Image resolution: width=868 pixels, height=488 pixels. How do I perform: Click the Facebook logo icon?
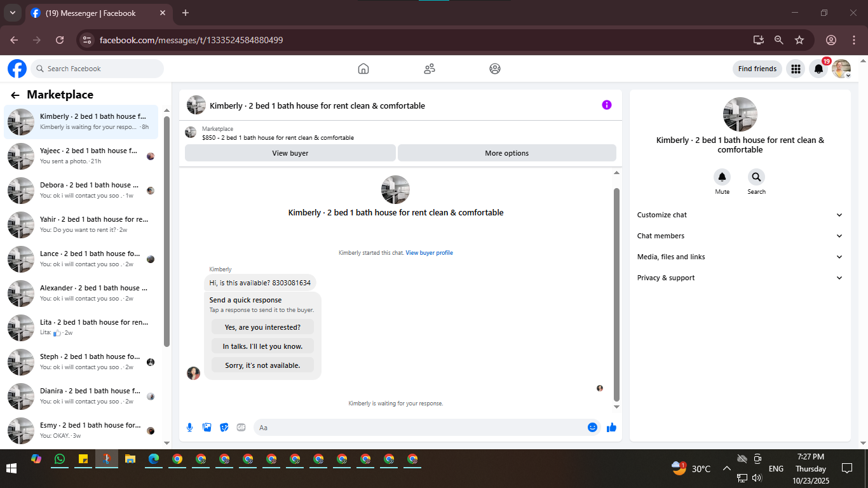point(17,69)
